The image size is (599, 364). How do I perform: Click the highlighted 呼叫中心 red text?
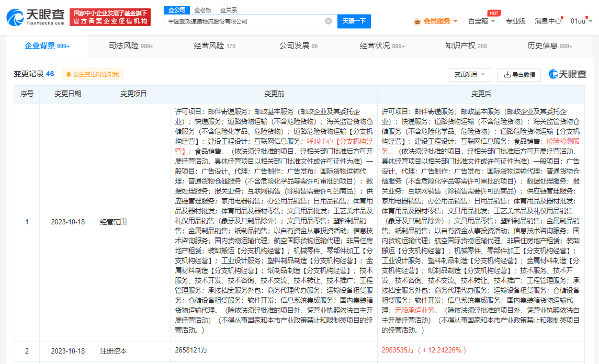coord(320,141)
